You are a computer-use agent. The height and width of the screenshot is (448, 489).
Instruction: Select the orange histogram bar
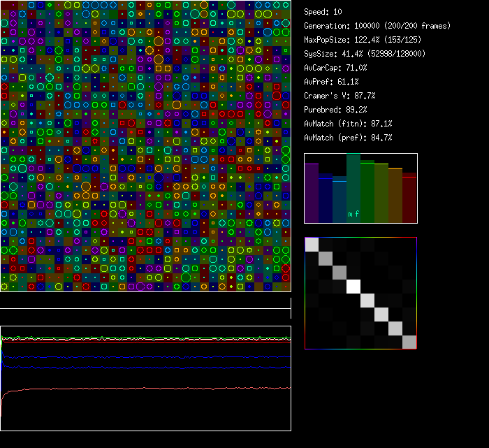(x=395, y=196)
